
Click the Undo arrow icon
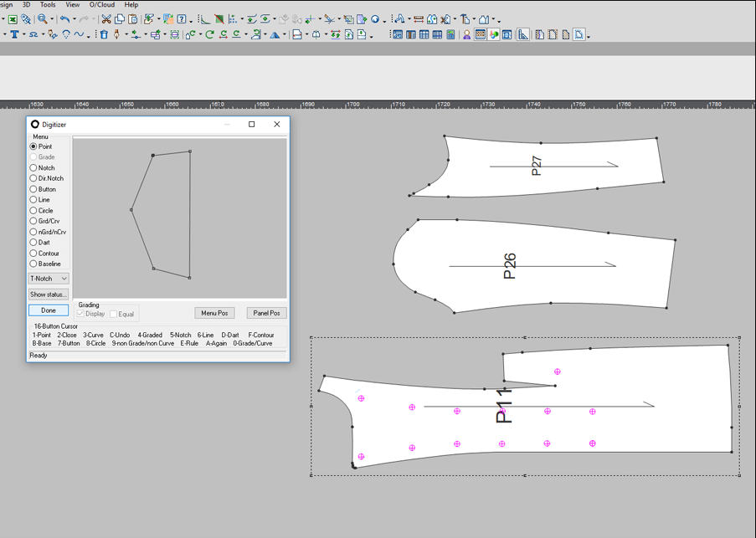pos(64,18)
